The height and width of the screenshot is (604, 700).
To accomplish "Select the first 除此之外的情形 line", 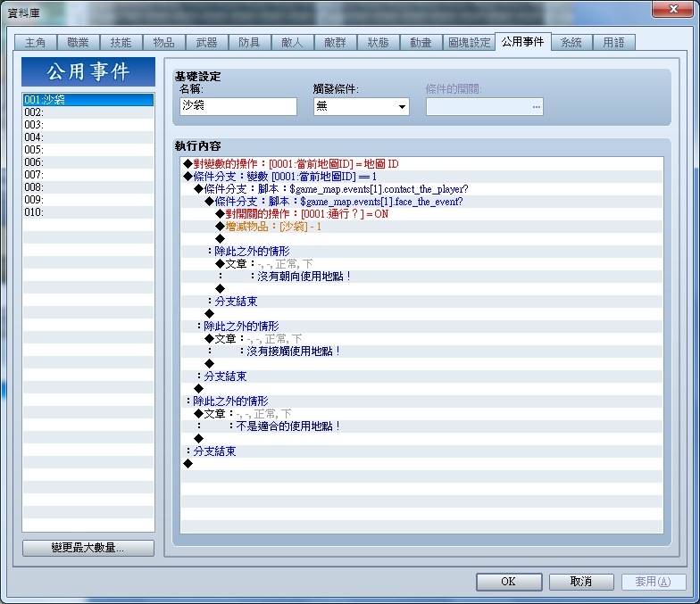I will 421,252.
